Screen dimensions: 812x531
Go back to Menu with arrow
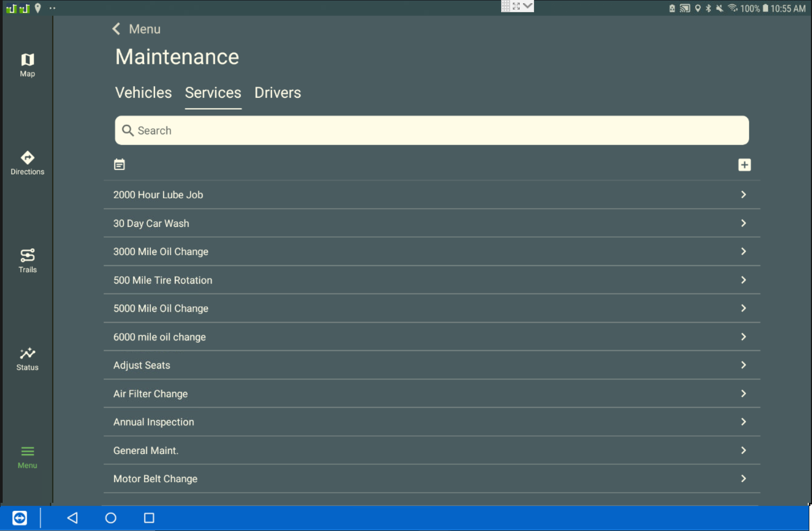coord(117,29)
